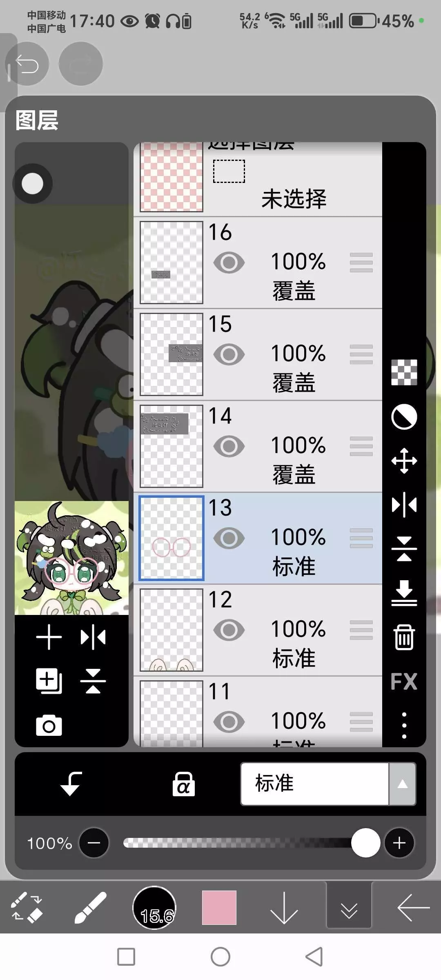Click the delete layer trash icon
The width and height of the screenshot is (441, 980).
(404, 637)
